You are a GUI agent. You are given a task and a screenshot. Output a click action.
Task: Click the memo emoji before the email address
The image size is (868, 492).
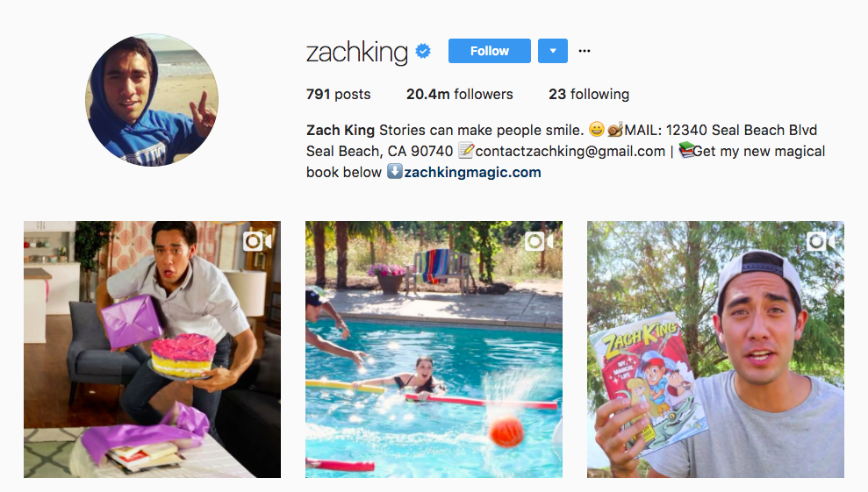(466, 151)
